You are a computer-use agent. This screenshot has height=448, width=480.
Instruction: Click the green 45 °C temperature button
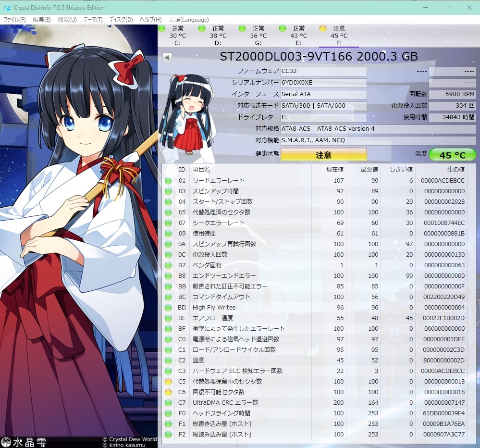click(x=452, y=155)
